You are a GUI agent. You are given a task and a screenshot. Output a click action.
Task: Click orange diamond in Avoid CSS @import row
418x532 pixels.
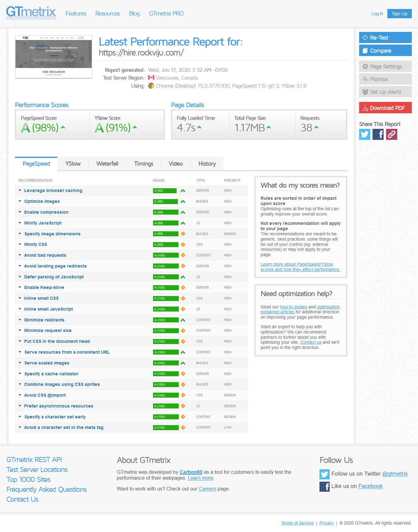tap(183, 395)
